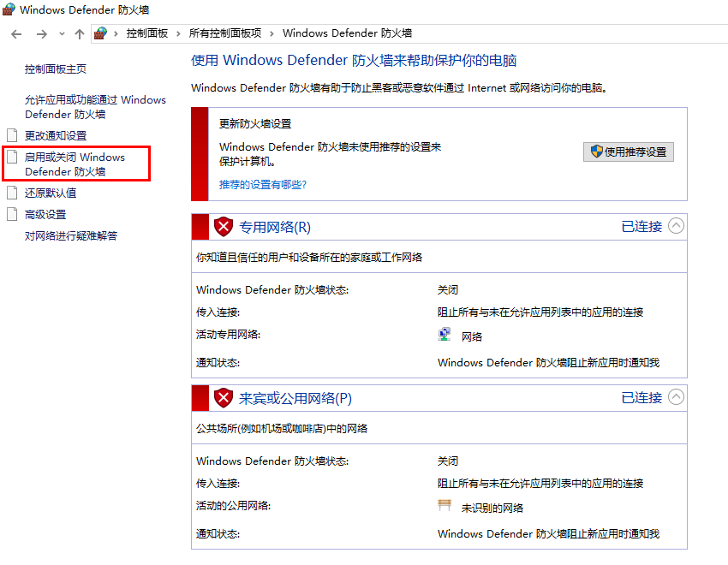Image resolution: width=728 pixels, height=565 pixels.
Task: Select 未识别的网络 text
Action: tap(492, 508)
